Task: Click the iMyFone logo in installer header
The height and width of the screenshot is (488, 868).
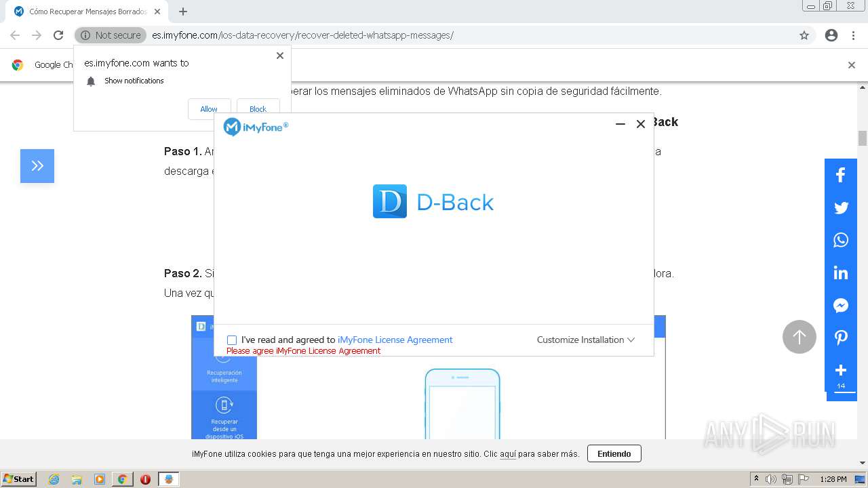Action: pyautogui.click(x=256, y=127)
